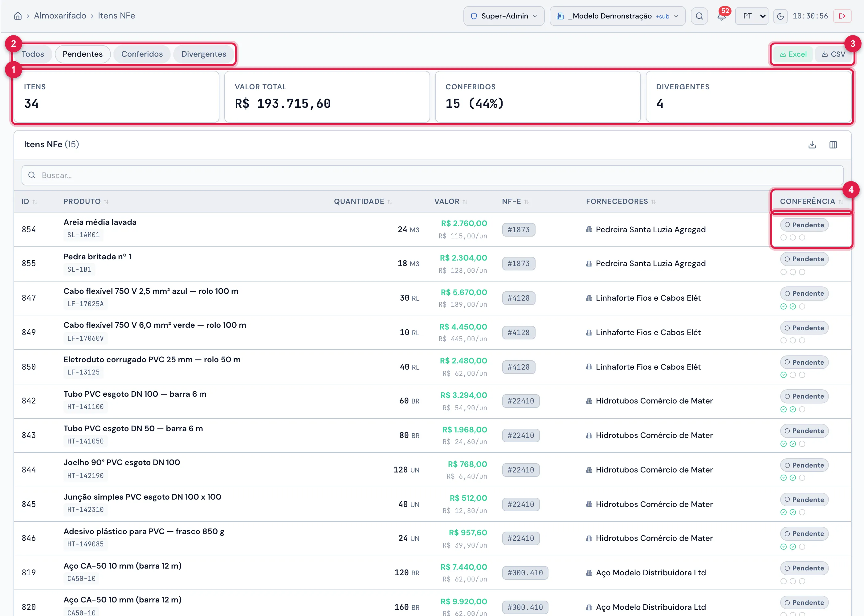The height and width of the screenshot is (616, 864).
Task: Open the Super-Admin role dropdown
Action: tap(503, 16)
